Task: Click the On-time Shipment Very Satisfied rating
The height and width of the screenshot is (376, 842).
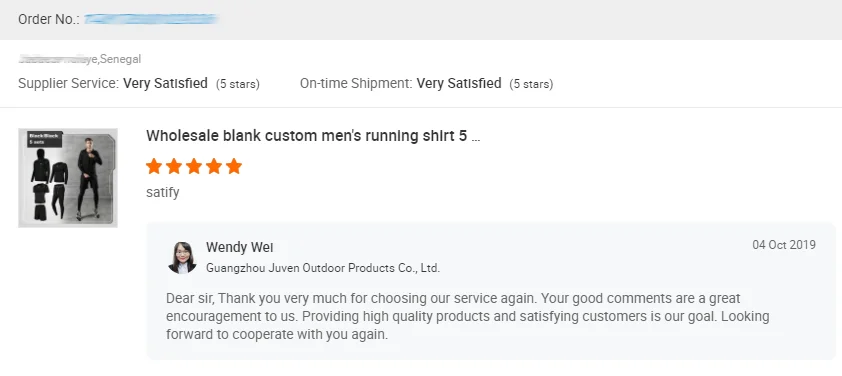Action: (426, 84)
